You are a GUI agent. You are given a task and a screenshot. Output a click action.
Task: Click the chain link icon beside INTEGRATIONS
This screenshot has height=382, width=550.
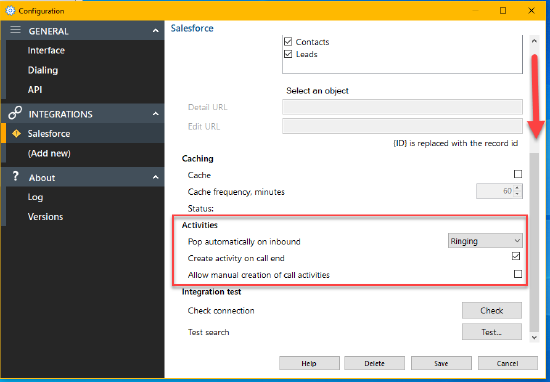click(x=15, y=113)
